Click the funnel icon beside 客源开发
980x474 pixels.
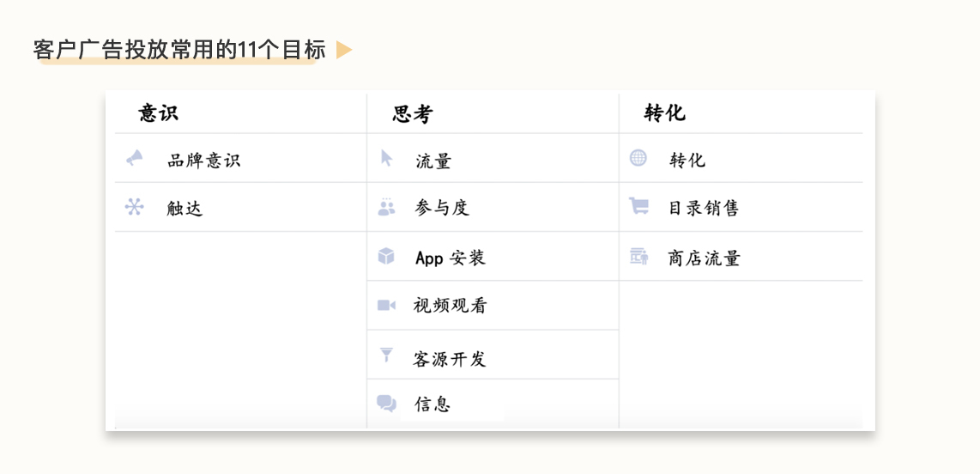coord(386,355)
